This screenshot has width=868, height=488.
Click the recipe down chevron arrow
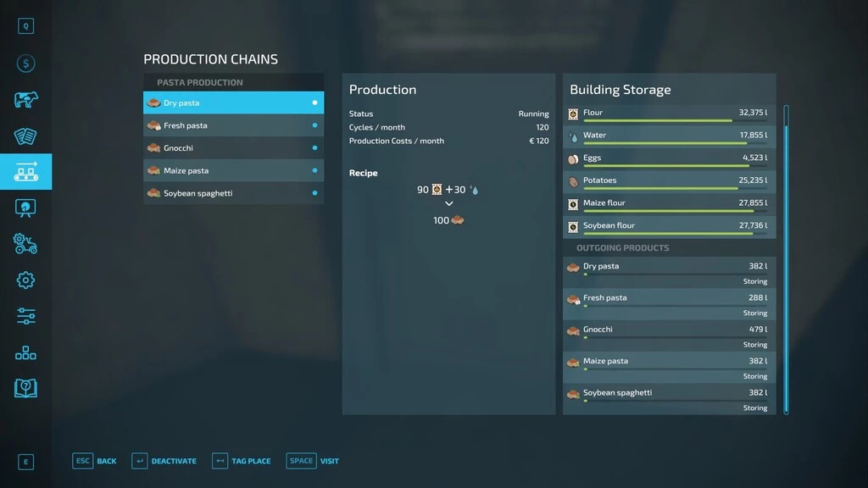(449, 203)
